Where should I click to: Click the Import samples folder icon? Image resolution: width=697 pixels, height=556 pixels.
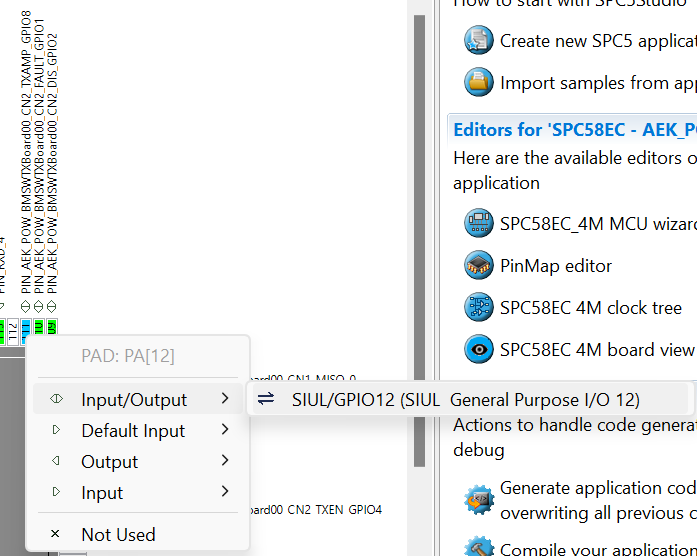478,82
